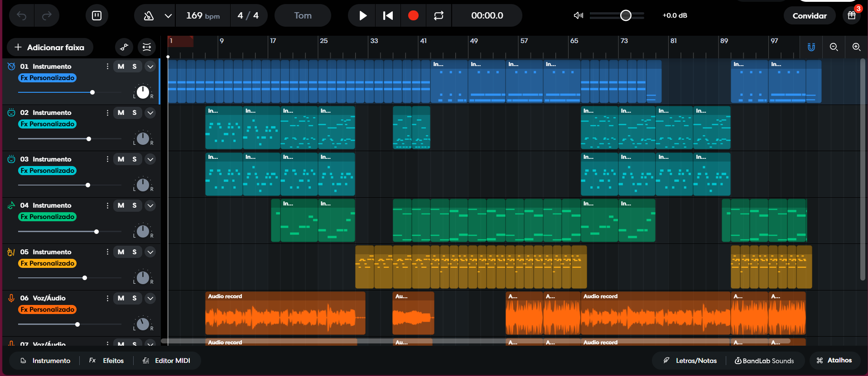
Task: Solo track 05 Instrumento
Action: click(x=135, y=252)
